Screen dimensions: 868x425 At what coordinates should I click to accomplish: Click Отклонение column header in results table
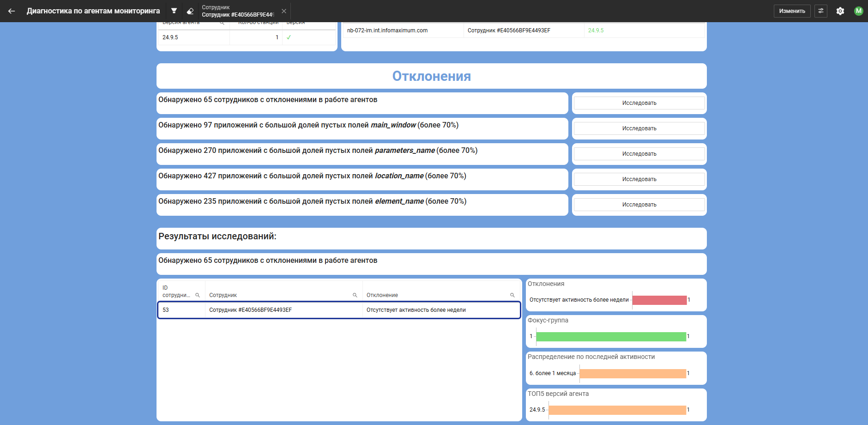(382, 295)
